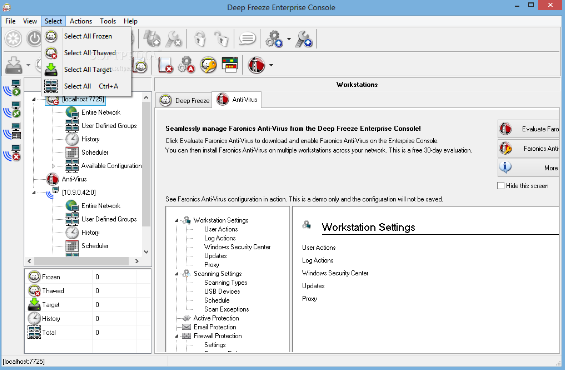Switch to the Deep Freeze tab
The image size is (565, 370).
tap(184, 100)
